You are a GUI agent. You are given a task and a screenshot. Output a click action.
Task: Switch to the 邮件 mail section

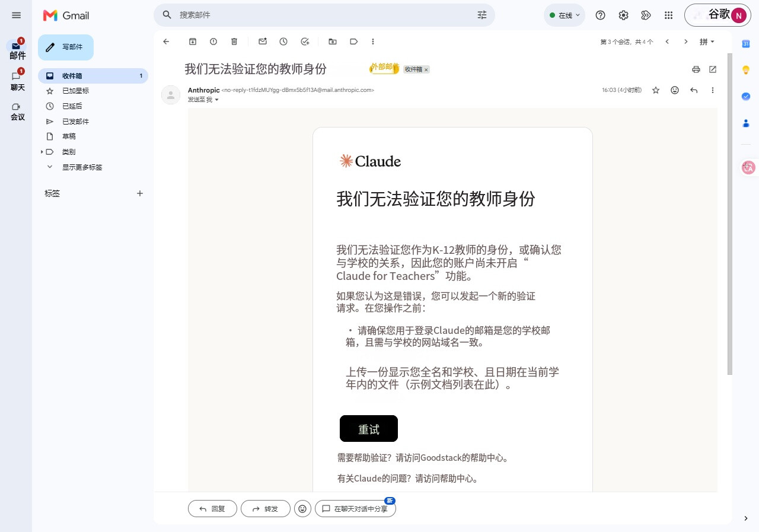coord(17,50)
